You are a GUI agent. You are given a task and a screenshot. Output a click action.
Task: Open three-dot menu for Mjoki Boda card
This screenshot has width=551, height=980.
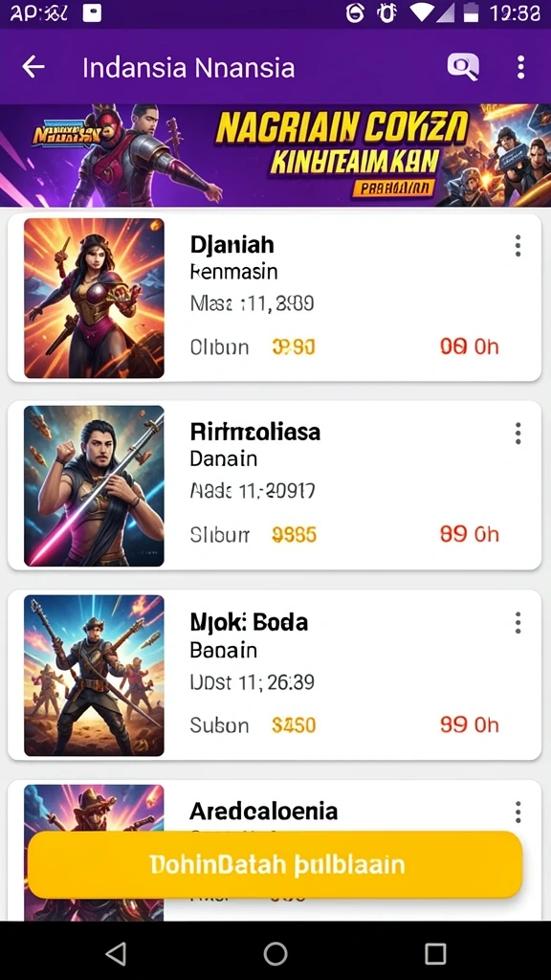click(x=518, y=622)
